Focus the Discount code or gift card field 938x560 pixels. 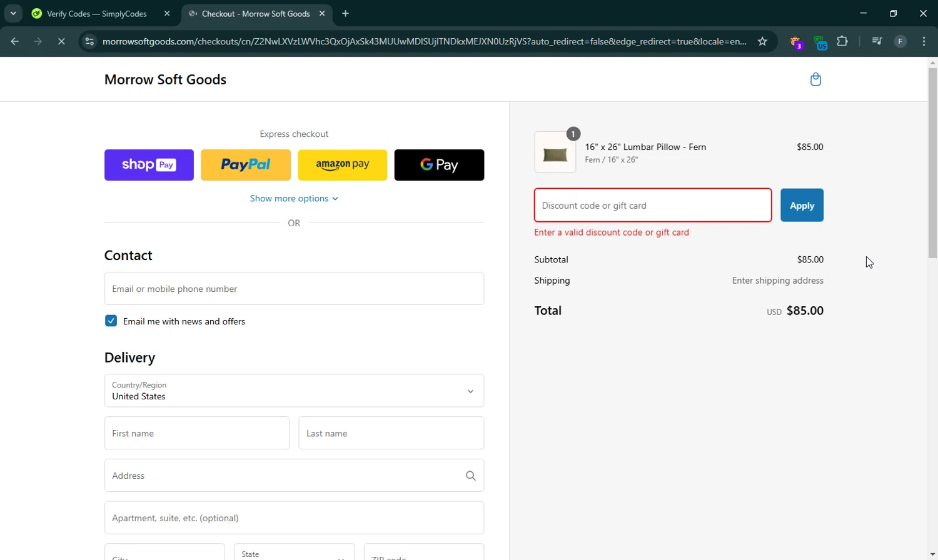[653, 205]
